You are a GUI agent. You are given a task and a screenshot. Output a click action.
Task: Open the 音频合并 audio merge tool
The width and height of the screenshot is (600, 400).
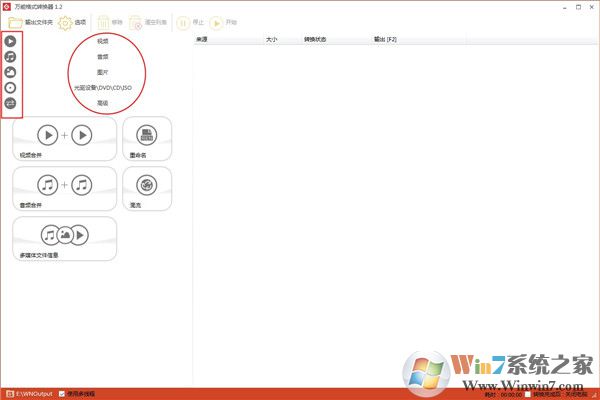click(x=65, y=188)
